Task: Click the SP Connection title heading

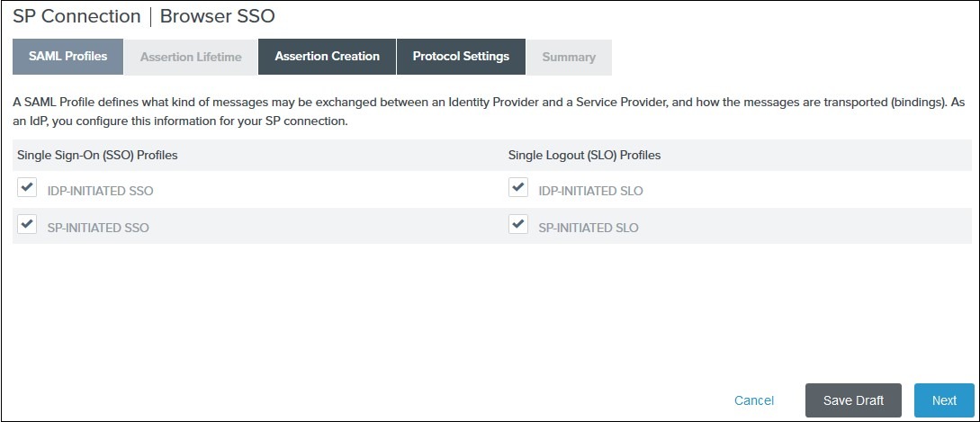Action: 76,16
